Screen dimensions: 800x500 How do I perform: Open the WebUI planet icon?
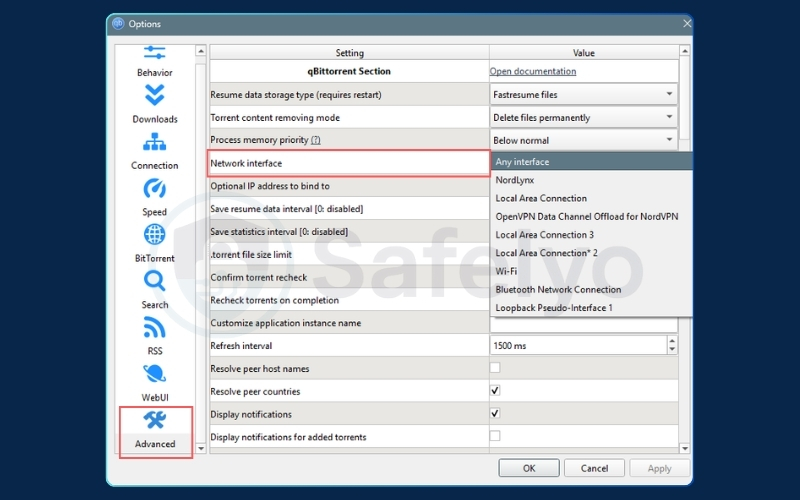(x=155, y=374)
